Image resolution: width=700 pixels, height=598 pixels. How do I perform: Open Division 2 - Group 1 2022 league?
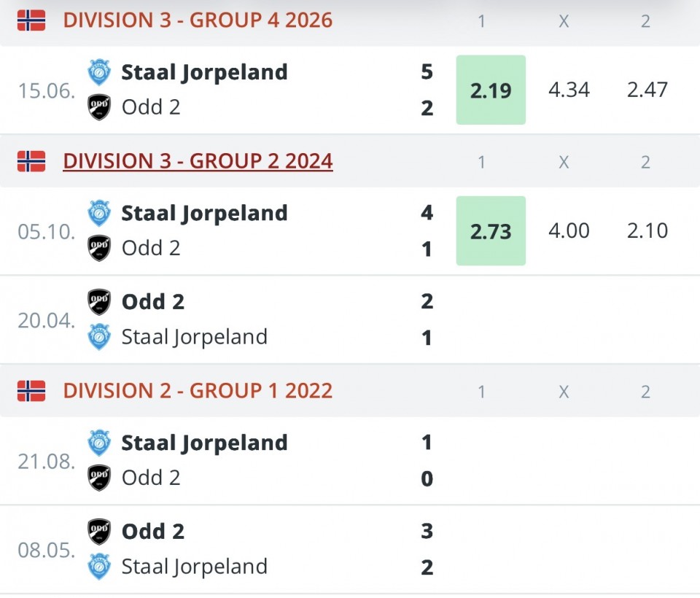pos(198,391)
